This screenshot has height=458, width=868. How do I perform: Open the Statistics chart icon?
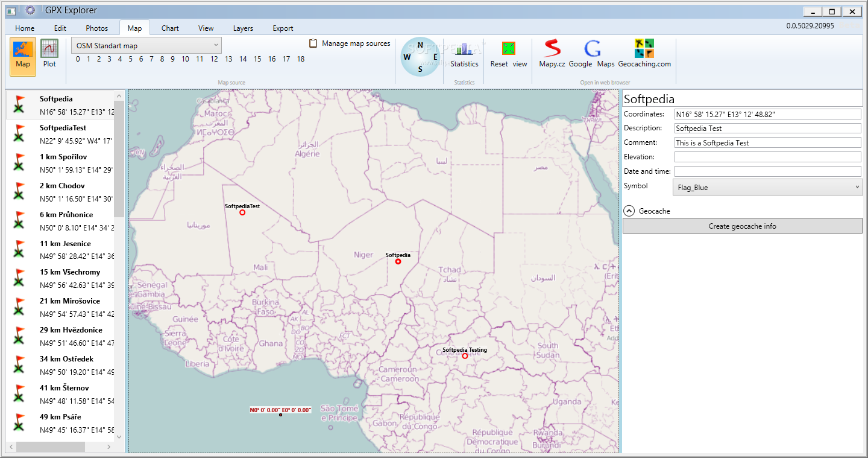(464, 55)
